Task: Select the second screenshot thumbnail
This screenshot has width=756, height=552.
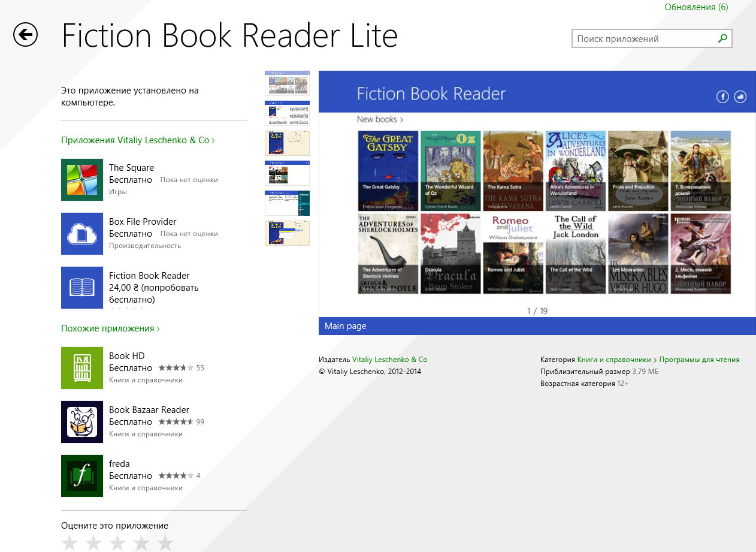Action: tap(288, 113)
